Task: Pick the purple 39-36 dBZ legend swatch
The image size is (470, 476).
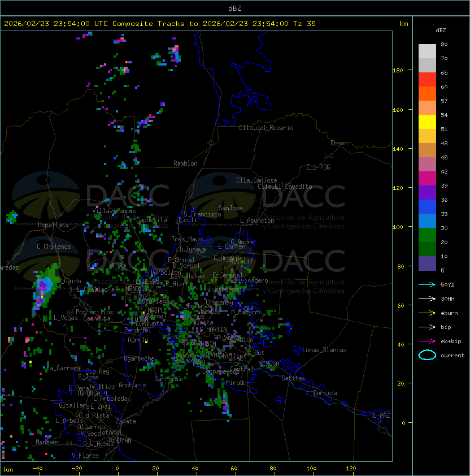Action: [427, 193]
